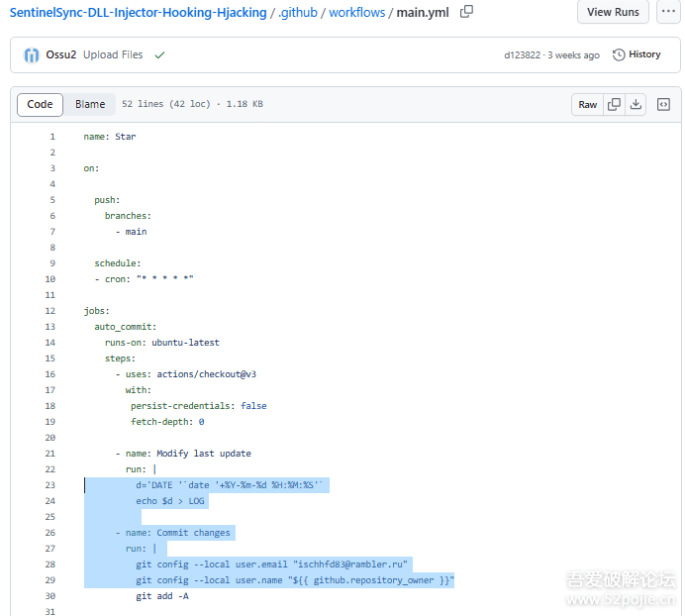Click the History clock icon
Screen dimensions: 685x616
point(619,55)
